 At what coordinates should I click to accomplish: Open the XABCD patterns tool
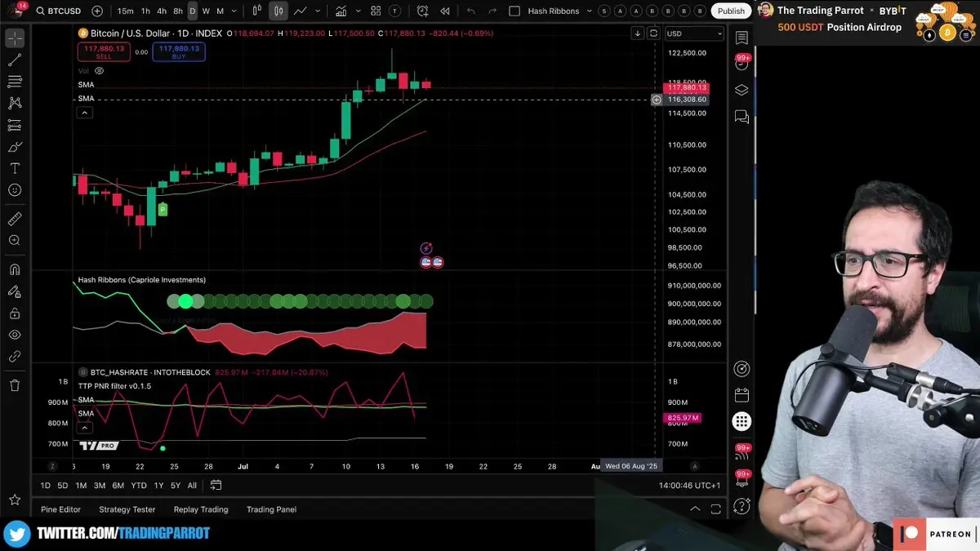tap(15, 103)
